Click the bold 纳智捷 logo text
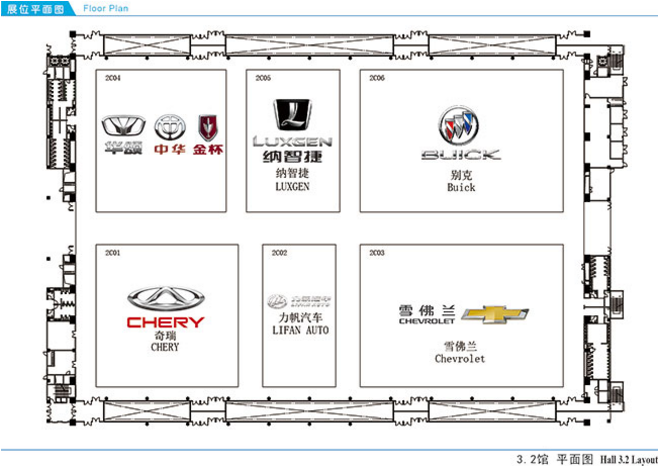The image size is (661, 466). [x=293, y=157]
